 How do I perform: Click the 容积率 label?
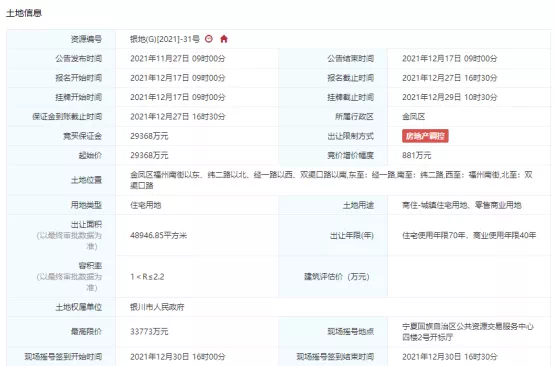pyautogui.click(x=90, y=266)
